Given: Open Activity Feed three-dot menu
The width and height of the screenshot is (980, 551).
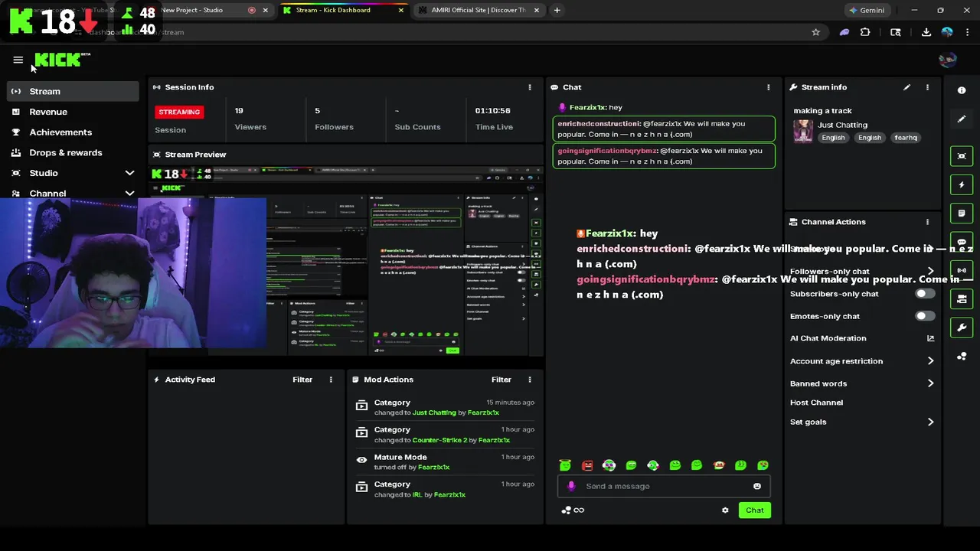Looking at the screenshot, I should pos(331,380).
